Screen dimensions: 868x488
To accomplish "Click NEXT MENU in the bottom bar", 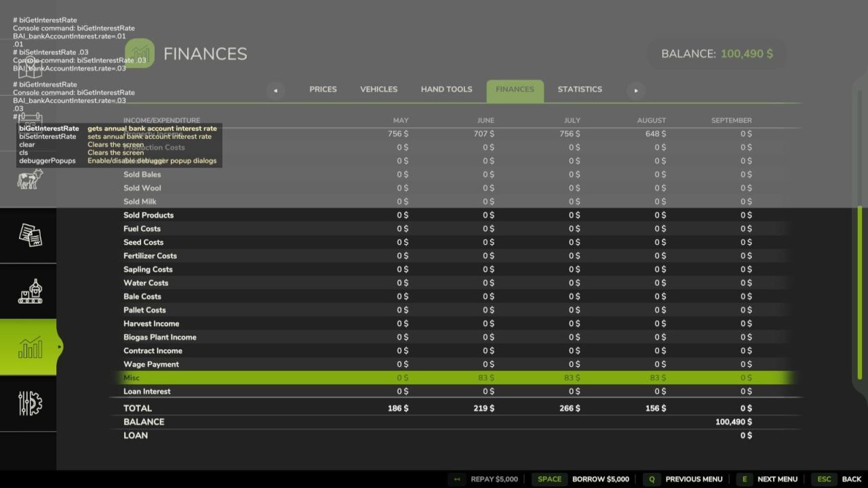I will tap(777, 479).
